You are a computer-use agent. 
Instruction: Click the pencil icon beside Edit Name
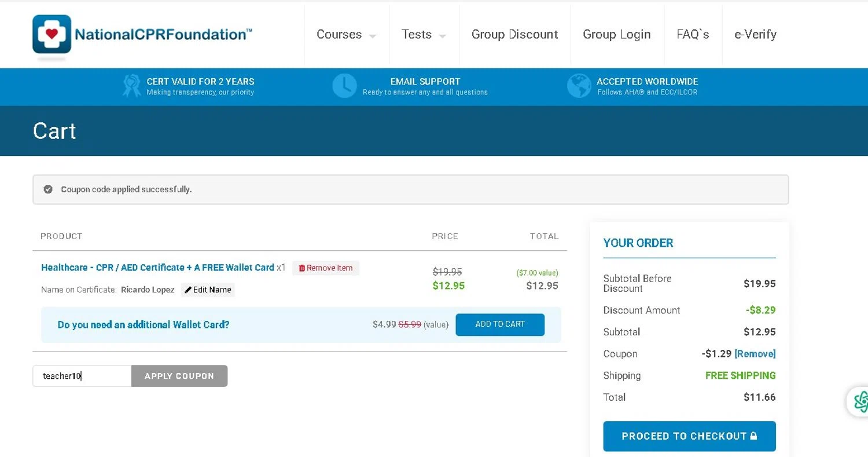tap(188, 290)
